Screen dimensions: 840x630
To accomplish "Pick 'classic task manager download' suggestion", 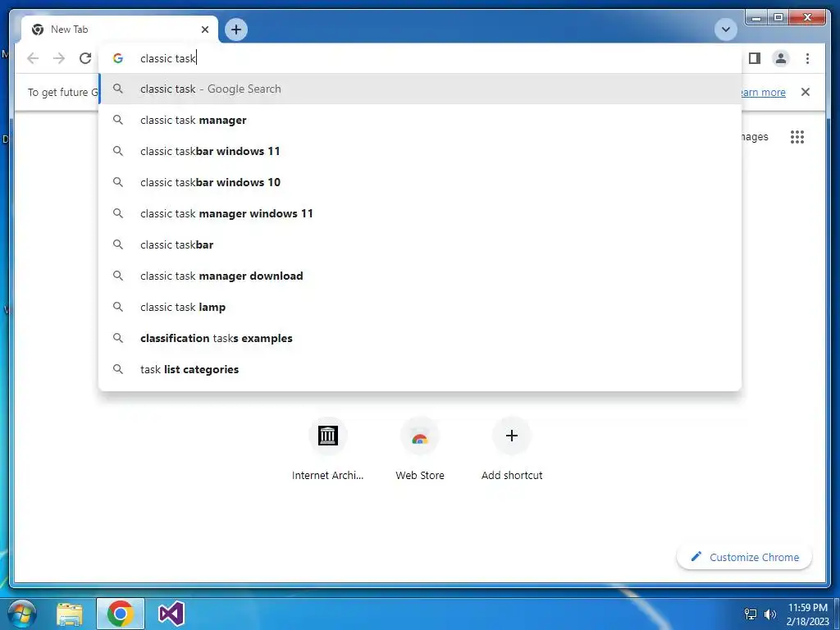I will point(421,276).
